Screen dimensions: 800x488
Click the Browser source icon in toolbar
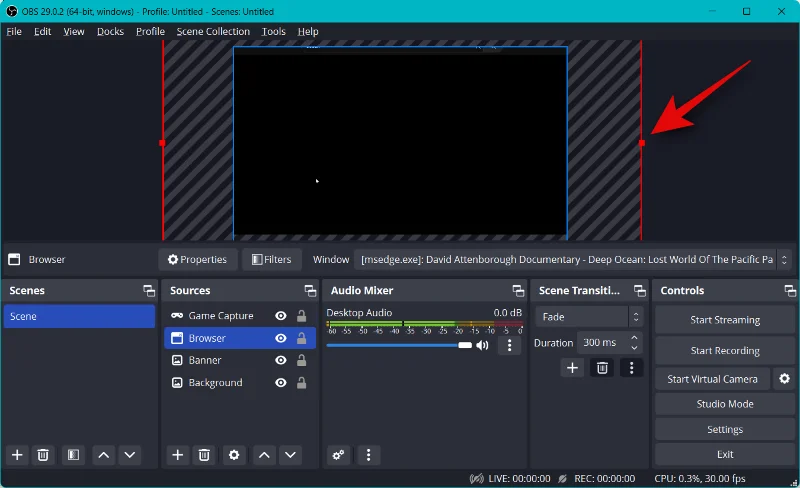pyautogui.click(x=14, y=259)
